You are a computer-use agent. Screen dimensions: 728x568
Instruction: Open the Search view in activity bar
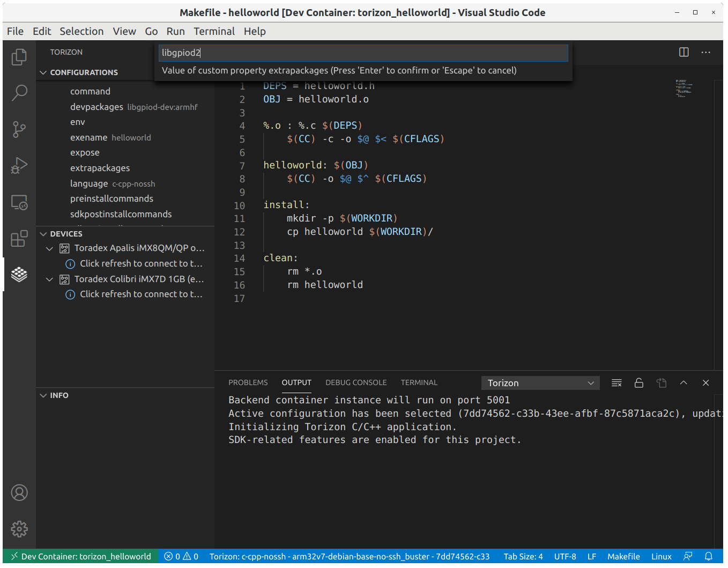click(19, 93)
